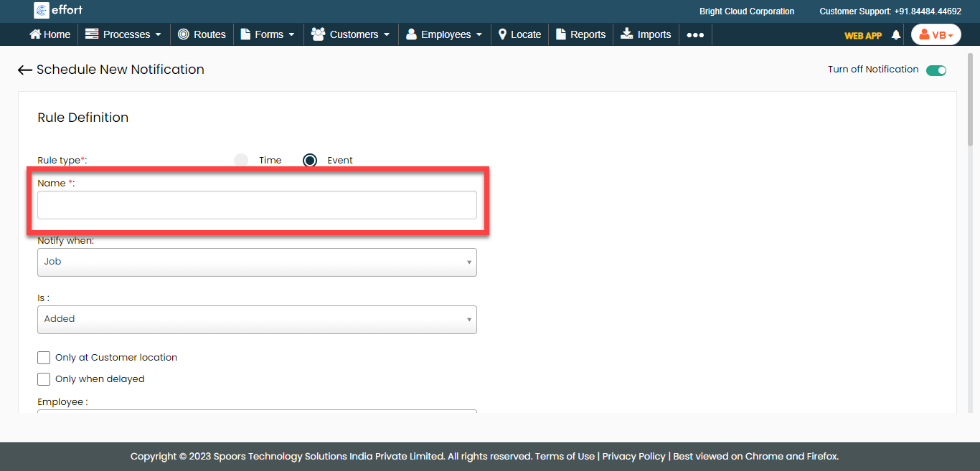Viewport: 980px width, 471px height.
Task: Open Reports document icon
Action: tap(561, 34)
